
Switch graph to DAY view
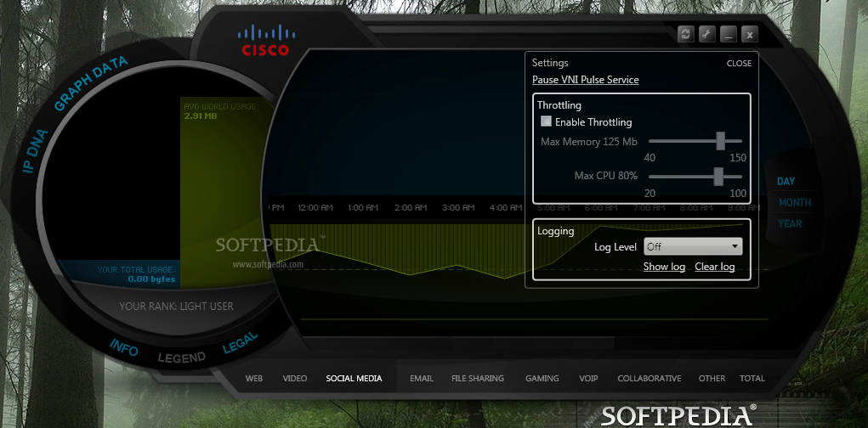point(786,182)
